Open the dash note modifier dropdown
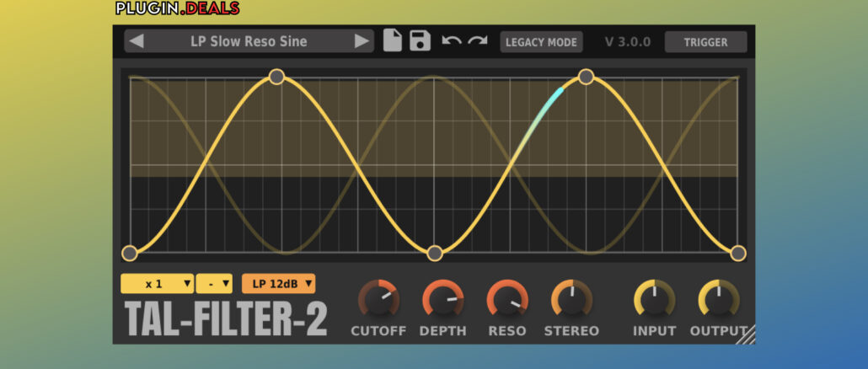This screenshot has height=369, width=868. [214, 284]
